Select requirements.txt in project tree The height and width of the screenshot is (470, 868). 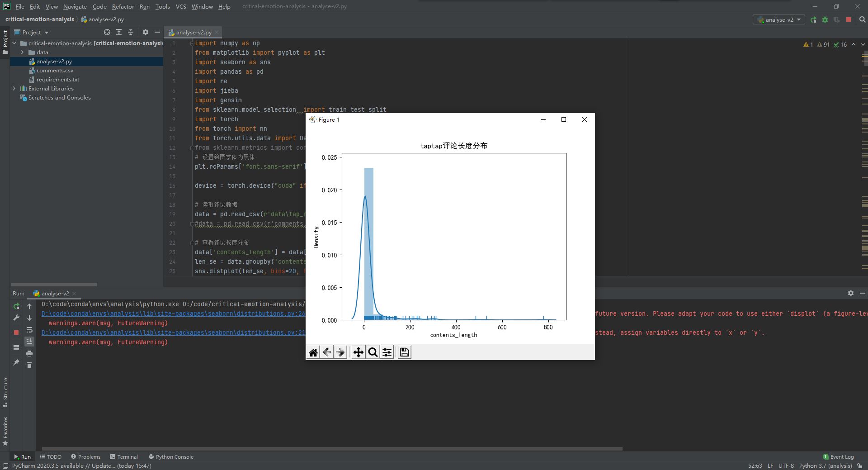57,79
